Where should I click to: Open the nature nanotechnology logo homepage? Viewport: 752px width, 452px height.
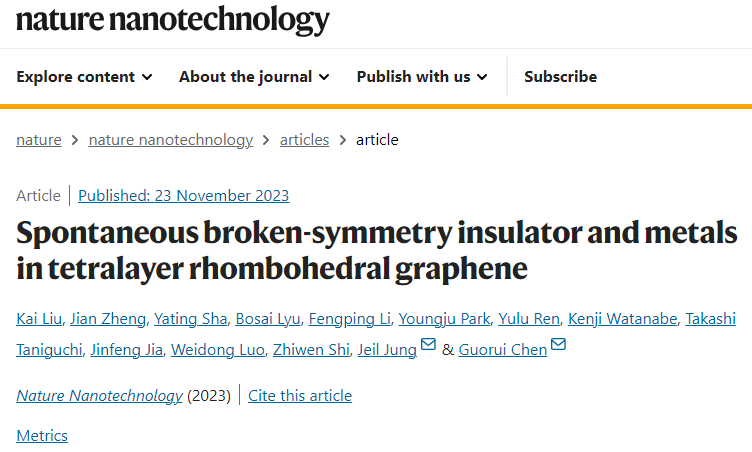(173, 20)
